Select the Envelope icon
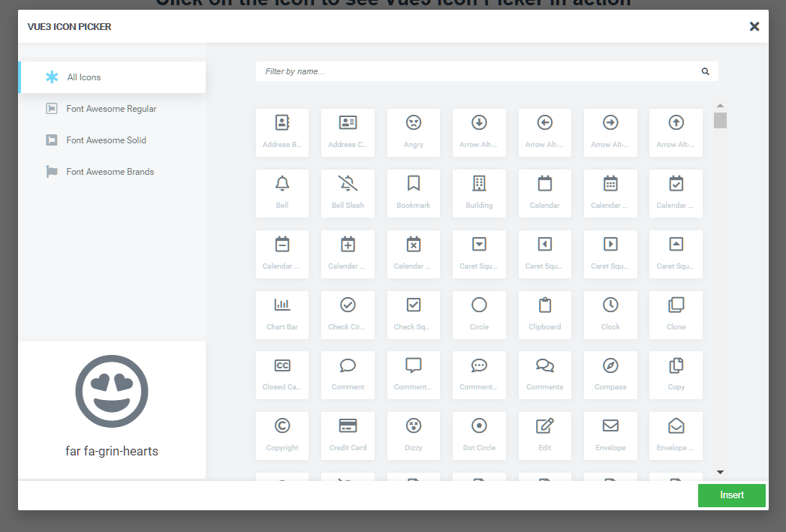Viewport: 786px width, 532px height. pyautogui.click(x=610, y=435)
